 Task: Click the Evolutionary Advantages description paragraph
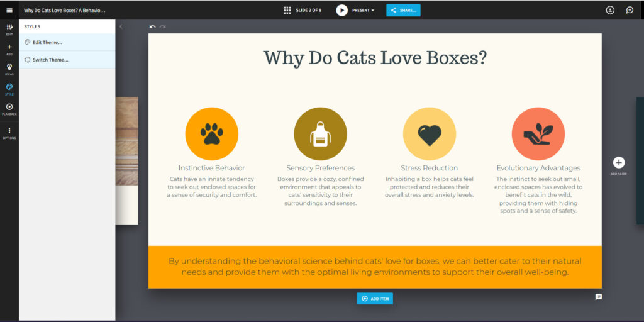click(538, 195)
